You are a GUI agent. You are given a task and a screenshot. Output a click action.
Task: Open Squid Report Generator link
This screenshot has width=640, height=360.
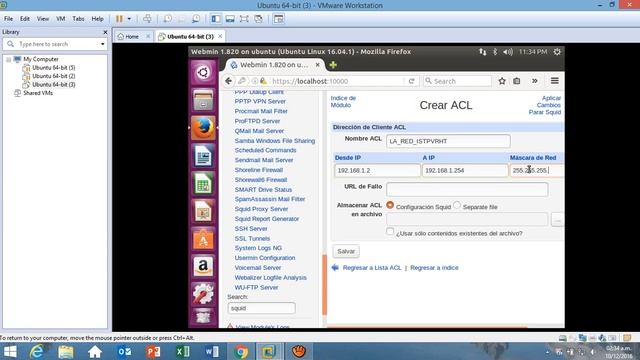point(267,219)
